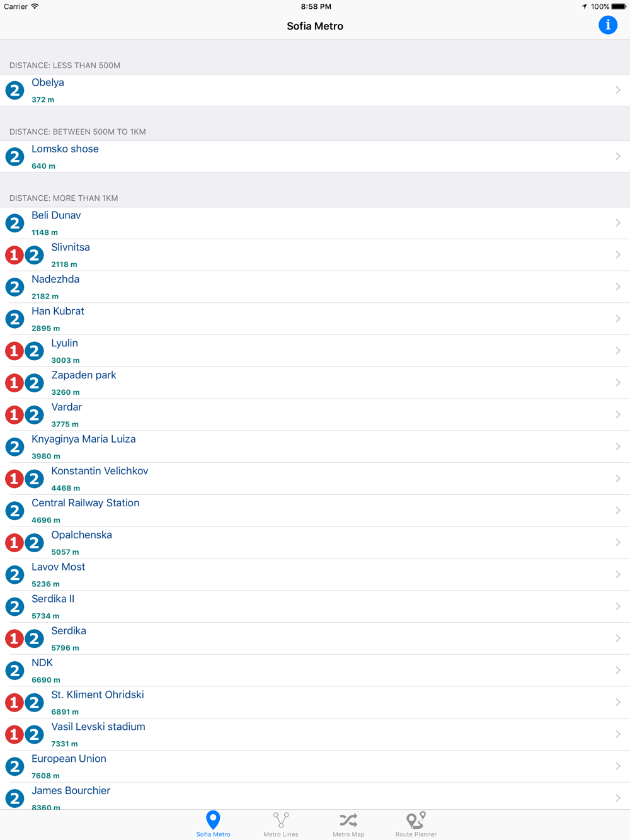Open the Metro Lines fork icon

281,820
